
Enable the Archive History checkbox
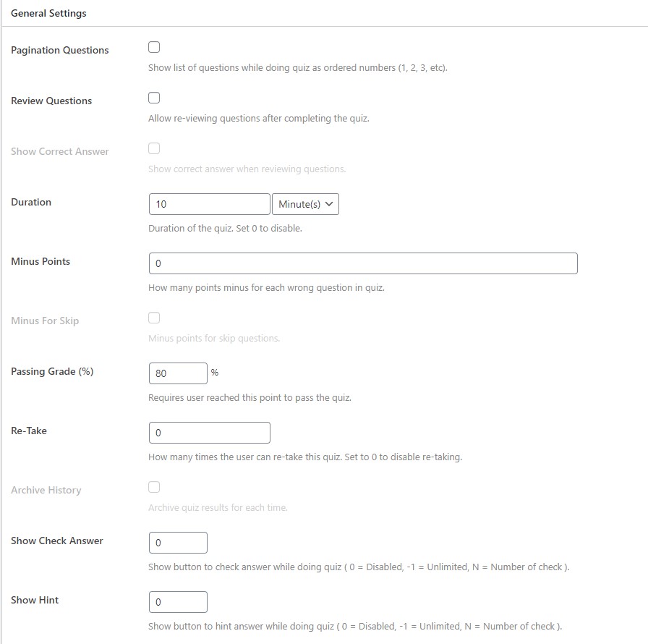pos(154,487)
